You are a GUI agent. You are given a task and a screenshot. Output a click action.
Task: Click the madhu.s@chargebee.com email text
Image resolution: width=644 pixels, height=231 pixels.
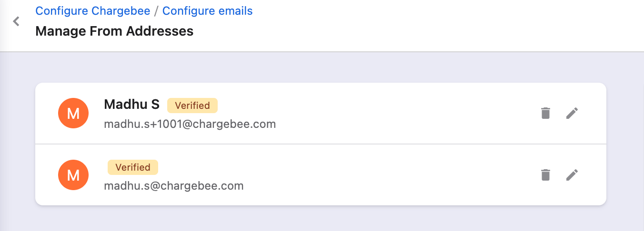coord(173,186)
